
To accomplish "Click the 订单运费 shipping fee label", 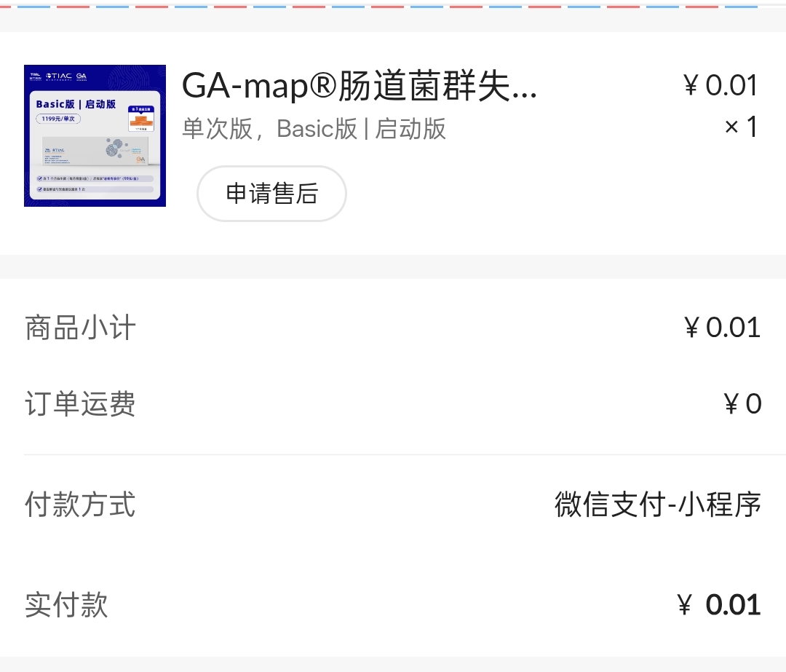I will pos(80,403).
